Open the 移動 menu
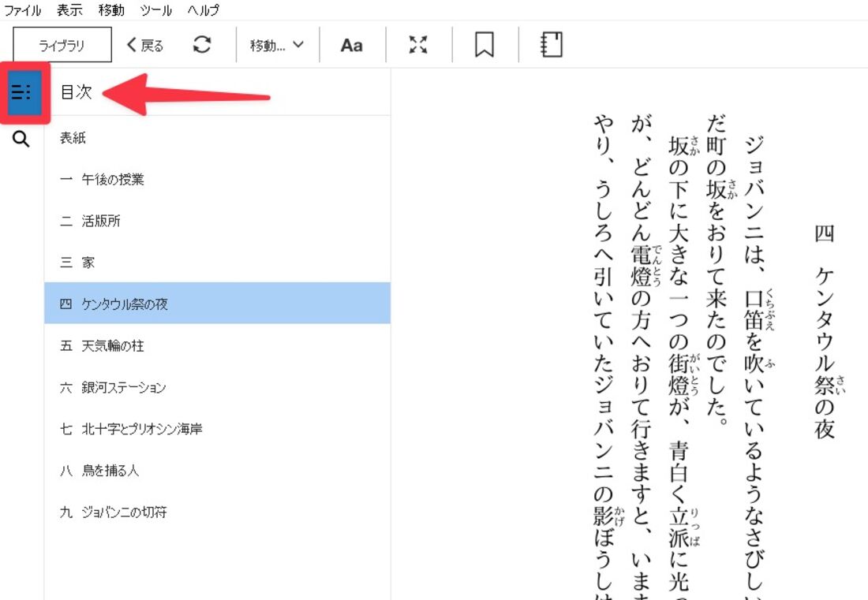Screen dimensions: 868x600 point(111,10)
